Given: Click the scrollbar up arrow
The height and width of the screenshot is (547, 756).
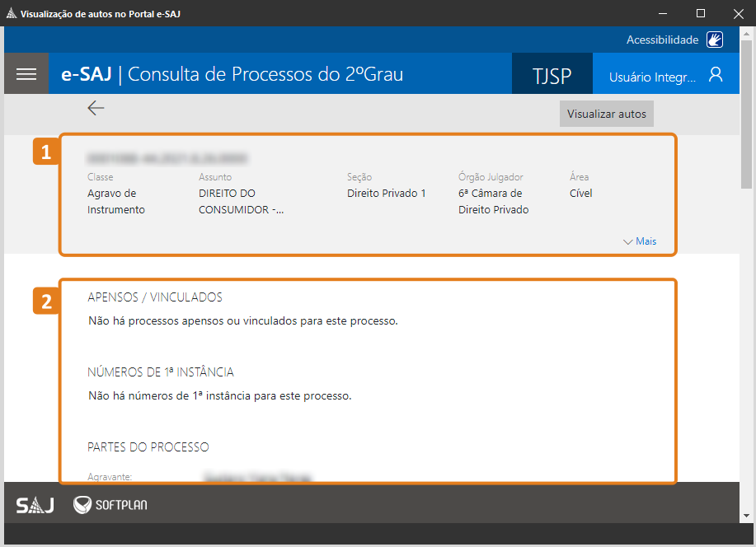Looking at the screenshot, I should click(x=746, y=34).
